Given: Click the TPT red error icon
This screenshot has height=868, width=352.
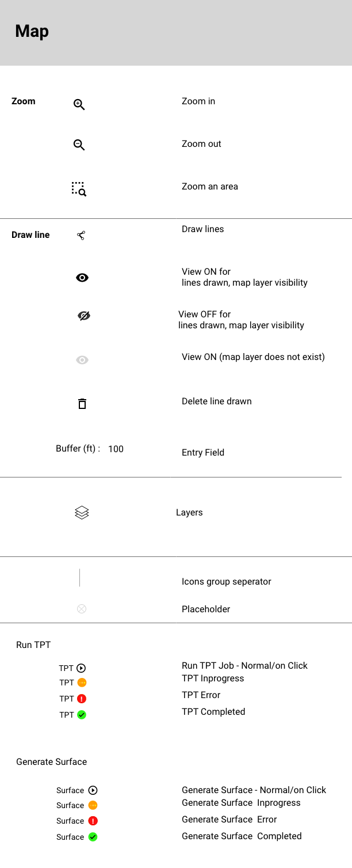Looking at the screenshot, I should [x=82, y=699].
